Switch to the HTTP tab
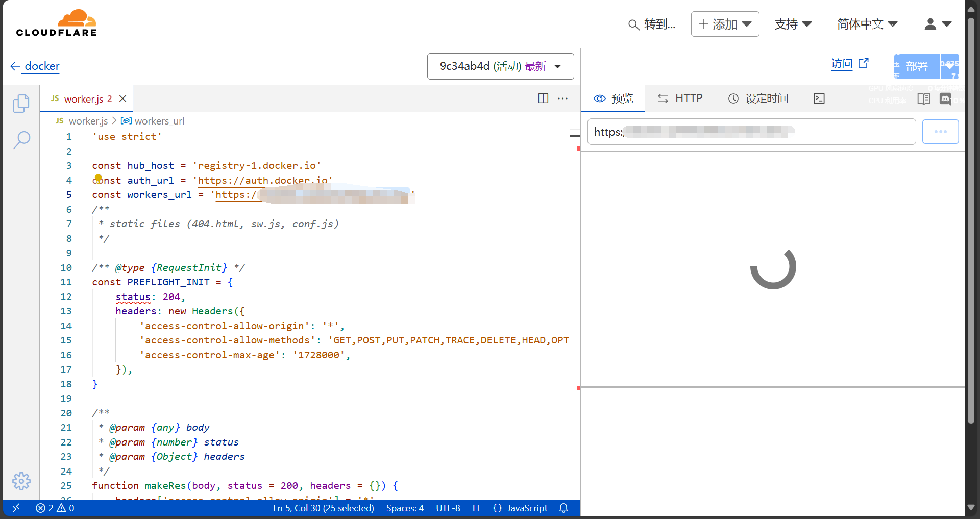The width and height of the screenshot is (980, 519). (x=680, y=98)
